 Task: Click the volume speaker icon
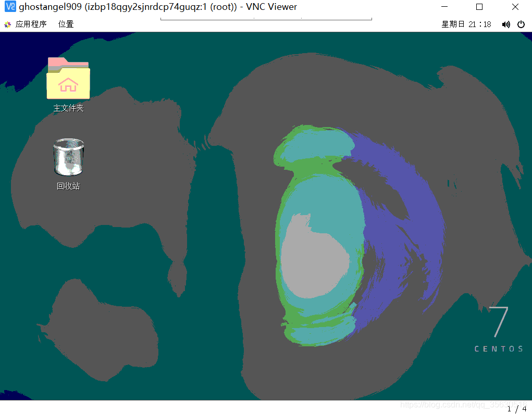[506, 24]
